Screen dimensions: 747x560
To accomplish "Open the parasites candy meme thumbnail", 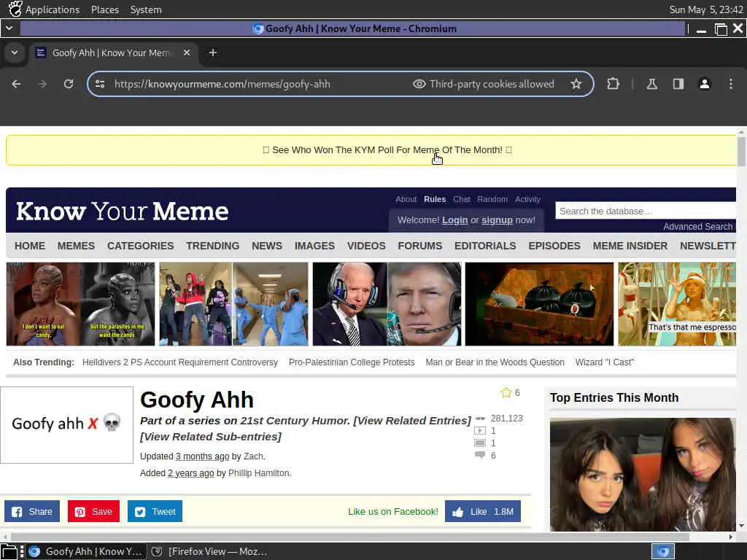I will click(80, 304).
